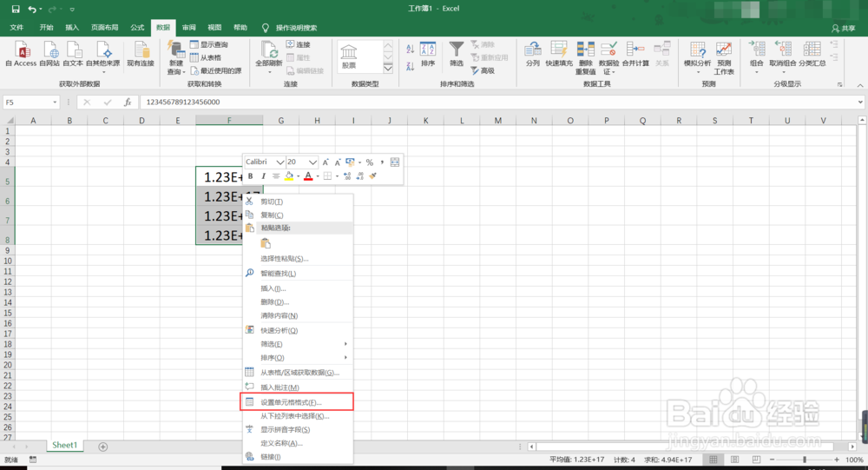This screenshot has width=868, height=470.
Task: Choose 插入批注 from context menu
Action: pyautogui.click(x=297, y=387)
